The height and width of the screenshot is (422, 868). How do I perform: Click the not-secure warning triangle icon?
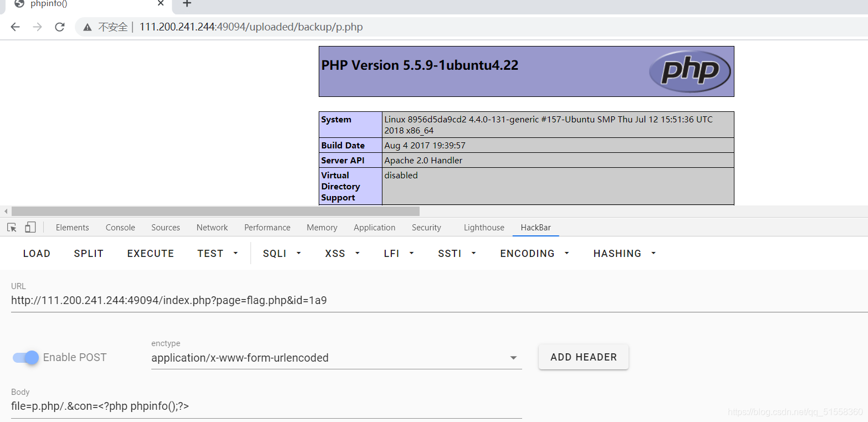(x=87, y=27)
